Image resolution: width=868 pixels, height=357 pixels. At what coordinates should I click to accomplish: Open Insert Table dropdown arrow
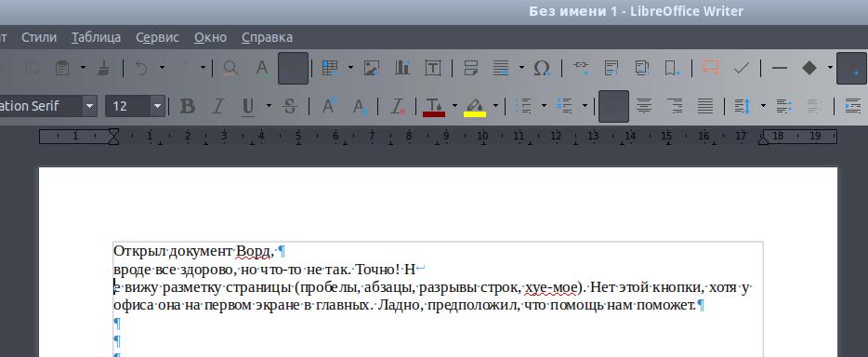(351, 68)
